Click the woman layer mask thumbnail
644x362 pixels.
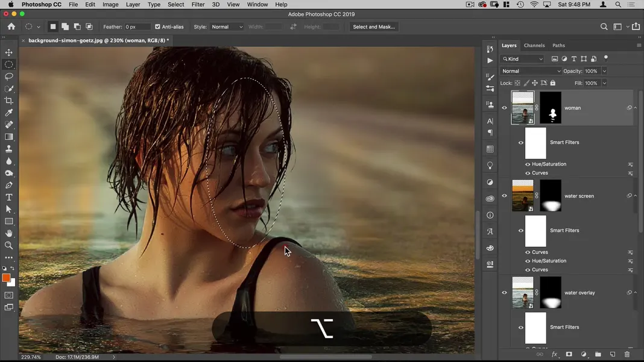pos(551,108)
